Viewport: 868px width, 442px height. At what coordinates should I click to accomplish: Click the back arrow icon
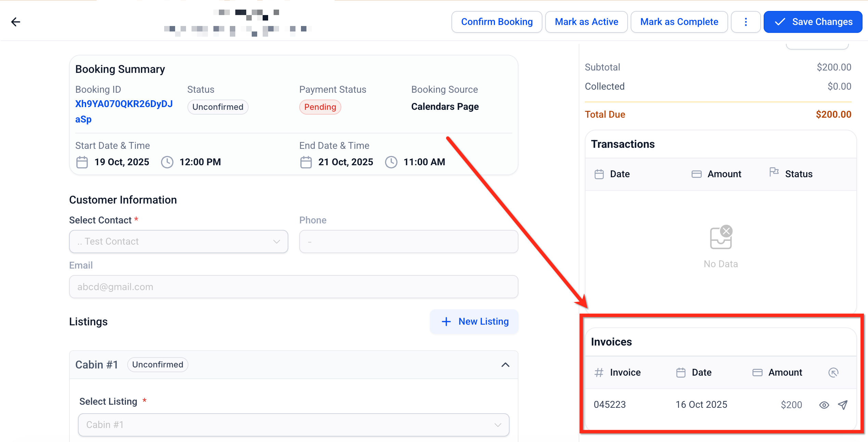(x=15, y=22)
